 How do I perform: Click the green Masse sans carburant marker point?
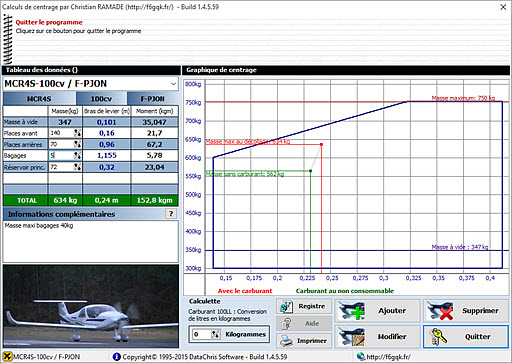(x=311, y=171)
